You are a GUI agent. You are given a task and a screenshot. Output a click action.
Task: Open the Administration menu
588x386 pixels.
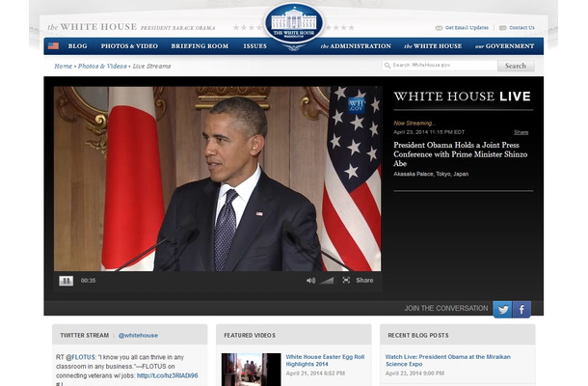(x=356, y=45)
